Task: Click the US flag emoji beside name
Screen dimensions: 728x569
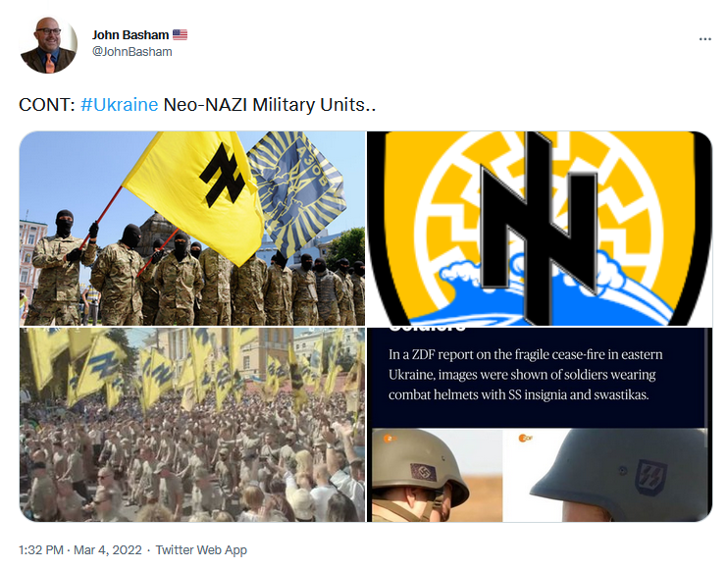Action: point(181,34)
